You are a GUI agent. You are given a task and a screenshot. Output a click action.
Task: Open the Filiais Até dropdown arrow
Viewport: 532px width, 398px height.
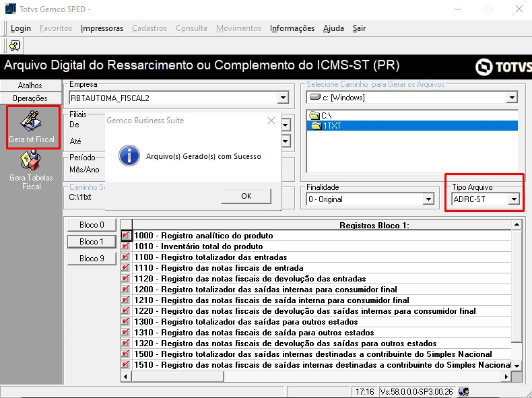click(x=286, y=141)
